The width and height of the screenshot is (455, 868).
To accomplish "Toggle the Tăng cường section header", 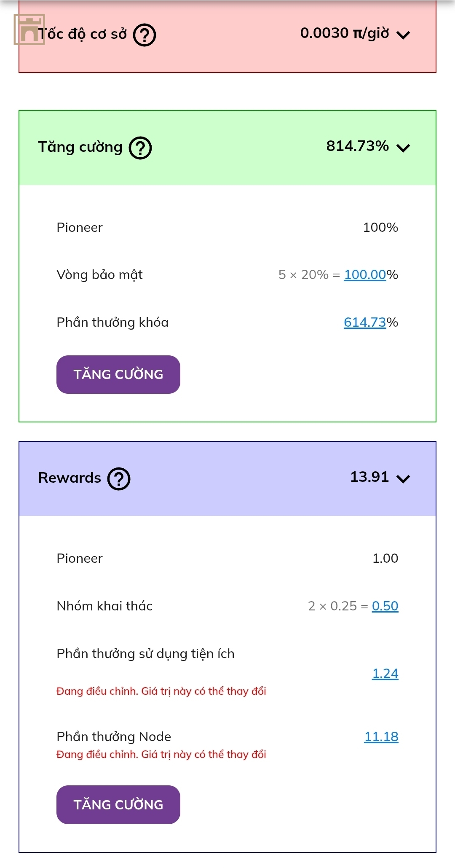I will tap(227, 148).
